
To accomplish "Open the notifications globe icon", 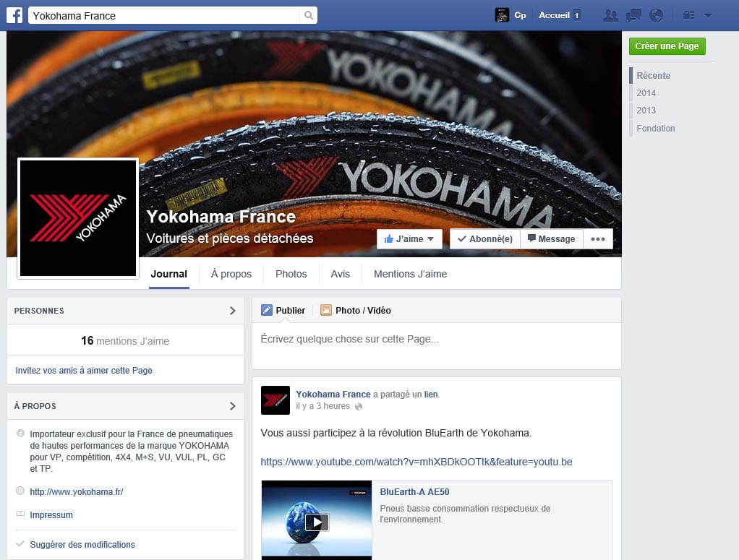I will point(656,15).
